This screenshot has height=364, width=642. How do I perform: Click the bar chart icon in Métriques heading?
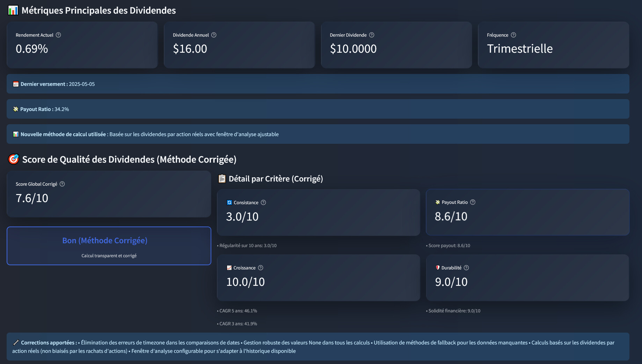13,10
